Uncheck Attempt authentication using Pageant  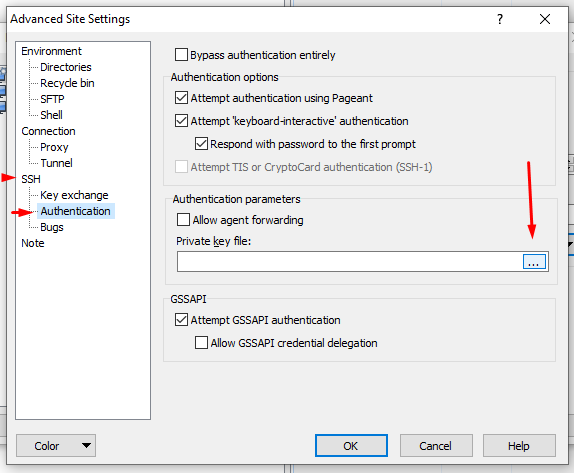point(181,98)
